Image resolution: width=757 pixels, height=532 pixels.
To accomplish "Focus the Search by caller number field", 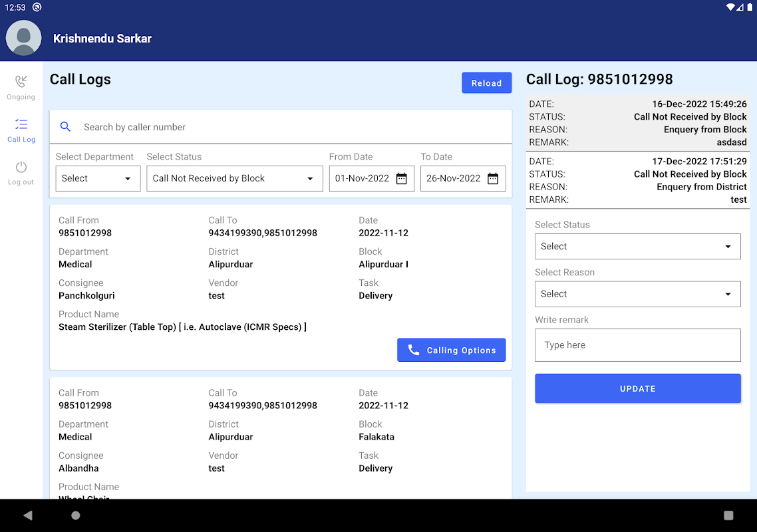I will [281, 127].
